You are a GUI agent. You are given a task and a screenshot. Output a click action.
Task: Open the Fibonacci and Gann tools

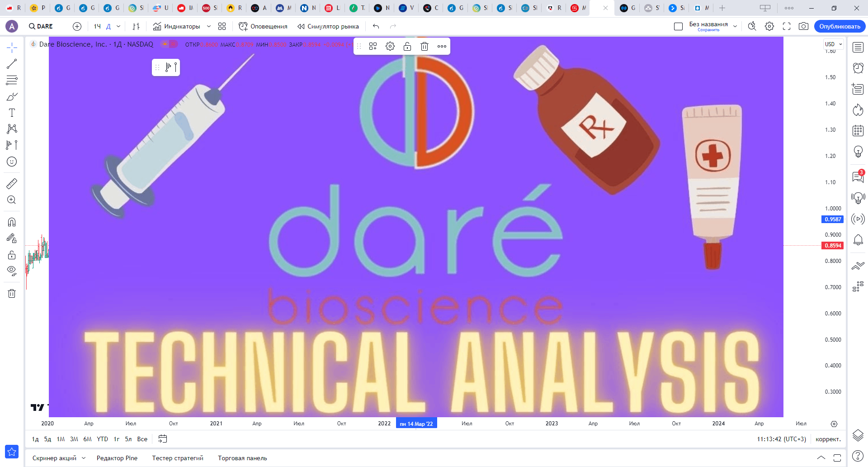click(12, 80)
